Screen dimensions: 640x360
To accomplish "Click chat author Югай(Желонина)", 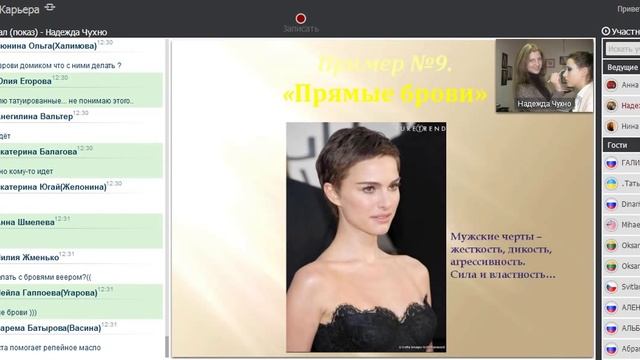I will (53, 187).
